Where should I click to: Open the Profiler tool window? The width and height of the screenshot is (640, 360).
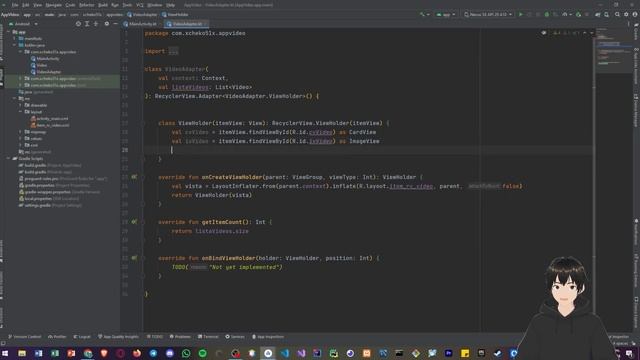57,337
